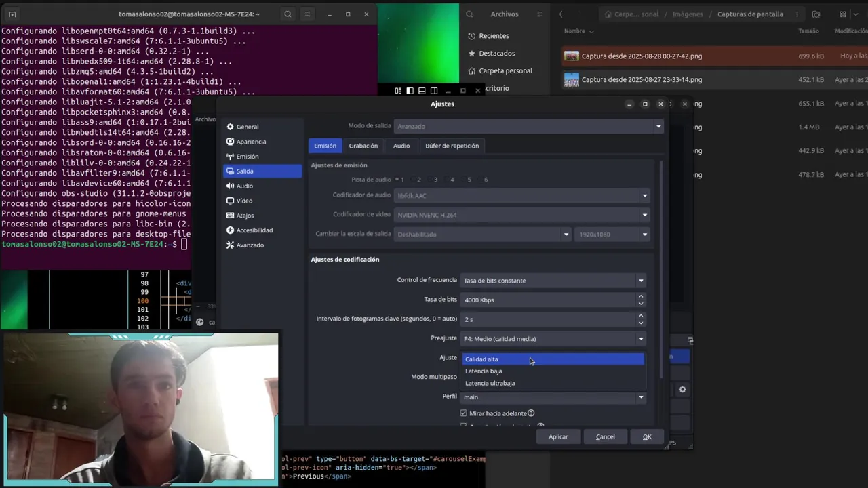Image resolution: width=868 pixels, height=488 pixels.
Task: Click the 2 s keyframe interval field
Action: [549, 319]
